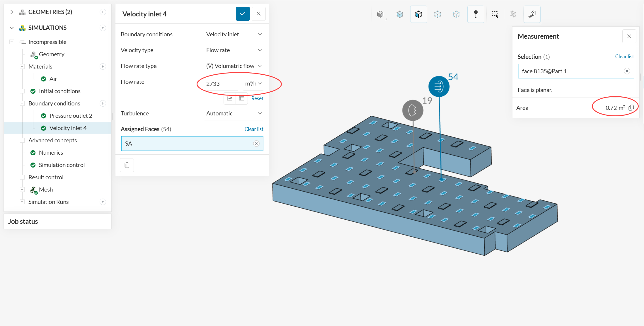
Task: Select Pressure outlet 2 in tree
Action: pyautogui.click(x=71, y=116)
